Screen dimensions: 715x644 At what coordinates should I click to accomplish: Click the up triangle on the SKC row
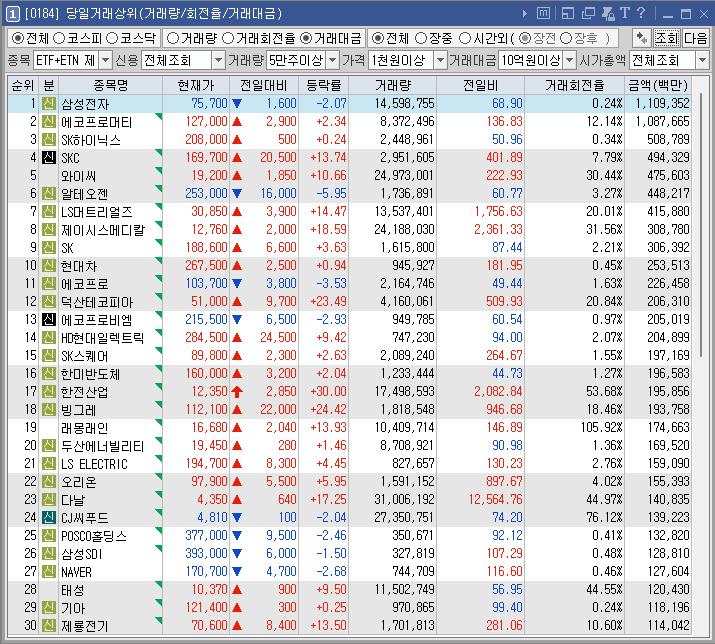click(x=237, y=158)
